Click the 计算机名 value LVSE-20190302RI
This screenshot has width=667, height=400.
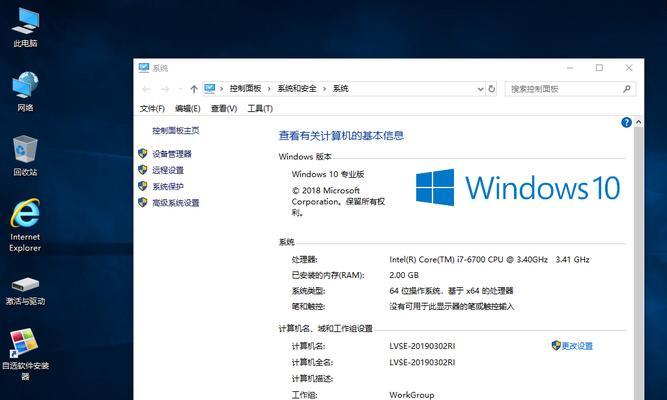pyautogui.click(x=422, y=346)
